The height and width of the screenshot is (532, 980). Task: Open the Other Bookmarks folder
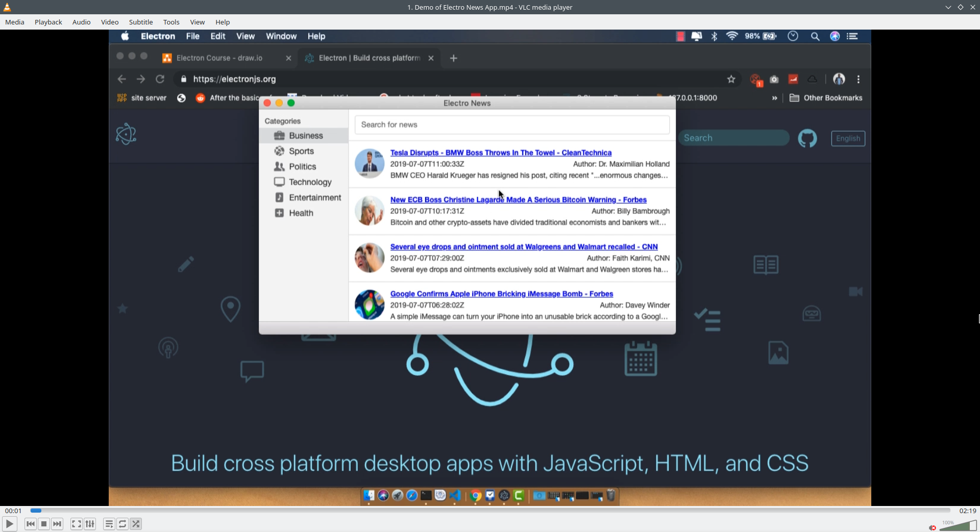pyautogui.click(x=826, y=98)
